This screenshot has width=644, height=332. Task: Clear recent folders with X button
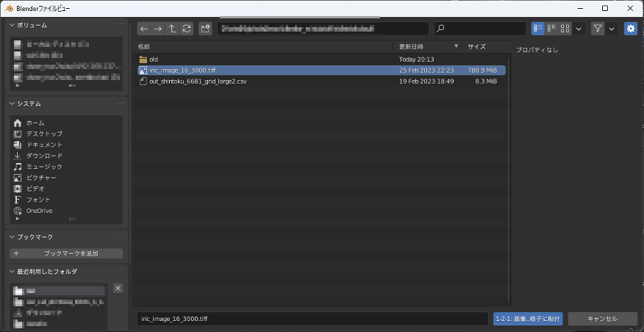[x=118, y=288]
